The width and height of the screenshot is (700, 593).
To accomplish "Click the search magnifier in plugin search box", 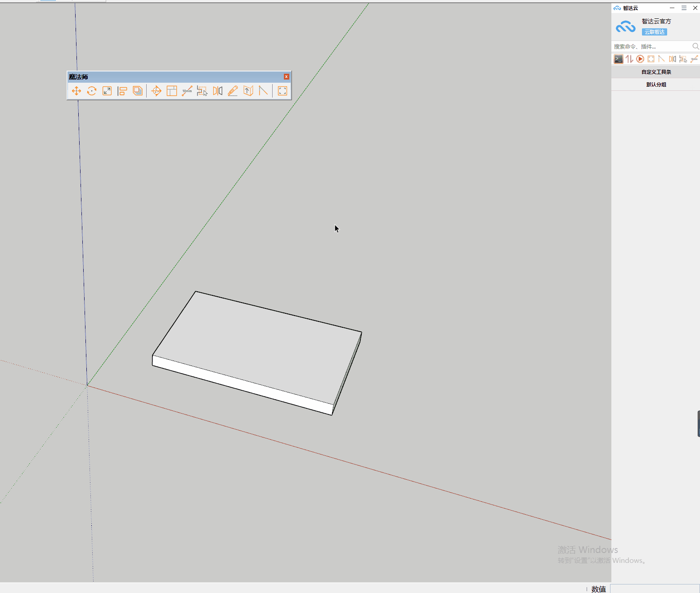I will point(696,46).
